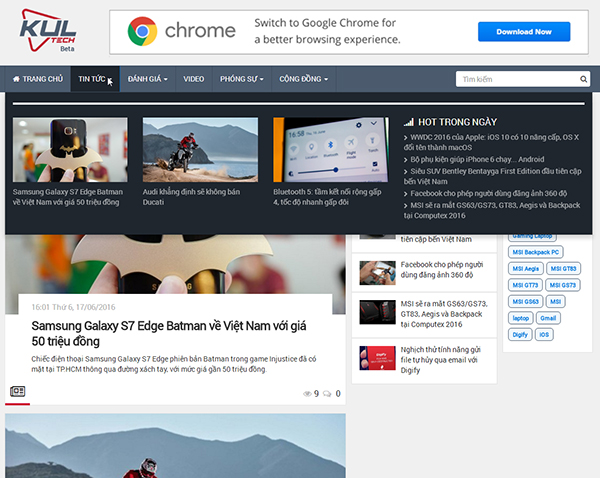Select the MSI Aegis tag
The width and height of the screenshot is (600, 478).
(x=525, y=269)
